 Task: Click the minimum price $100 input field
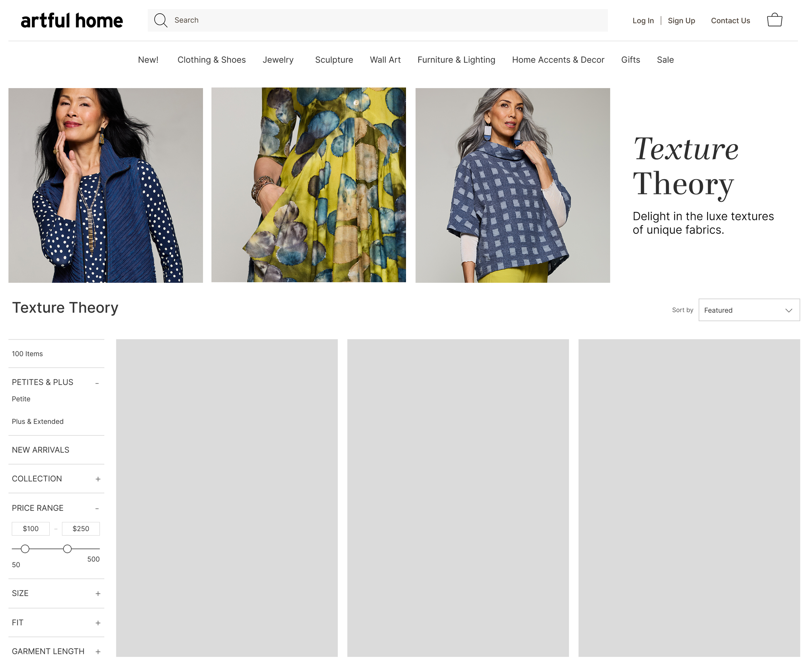(31, 529)
